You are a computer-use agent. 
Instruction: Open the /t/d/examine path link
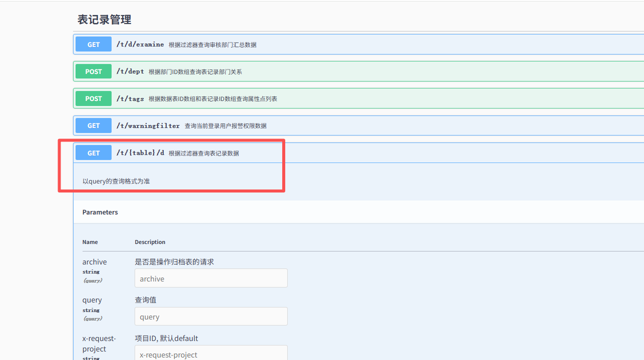[140, 44]
